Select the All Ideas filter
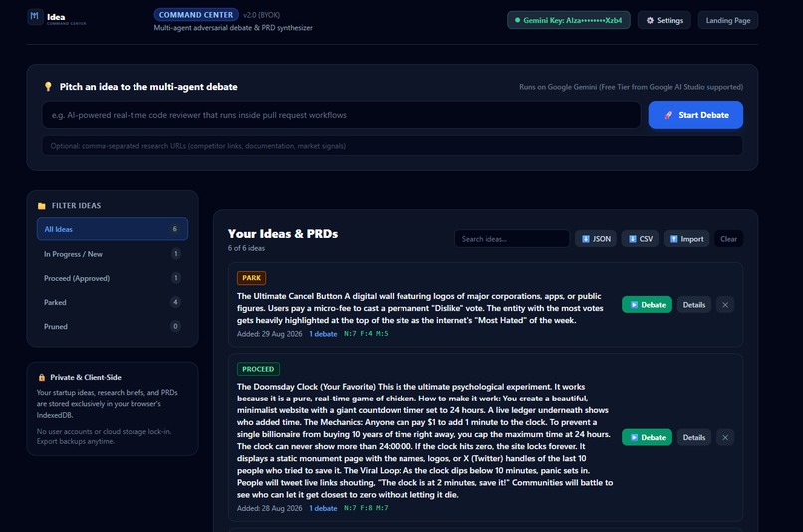This screenshot has width=803, height=532. [113, 229]
